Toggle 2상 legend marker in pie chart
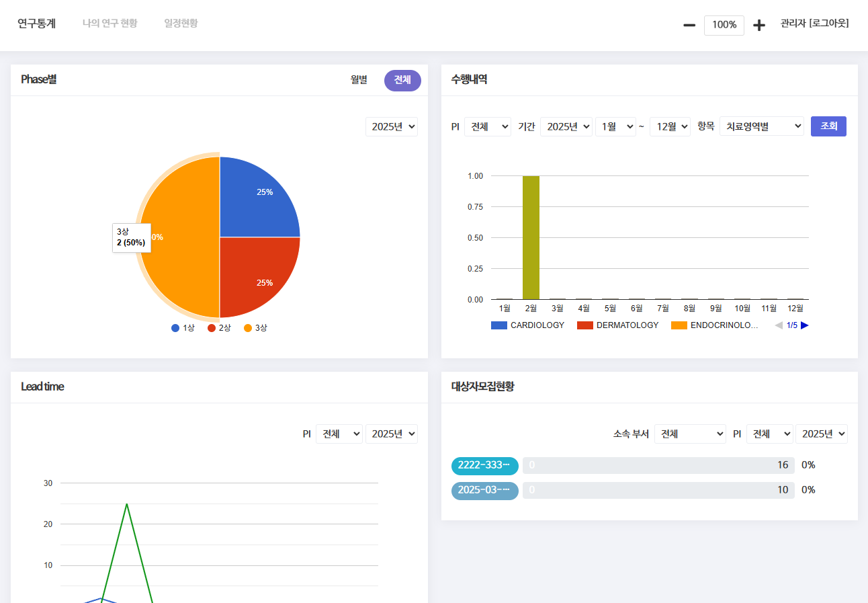This screenshot has height=603, width=868. (x=212, y=328)
